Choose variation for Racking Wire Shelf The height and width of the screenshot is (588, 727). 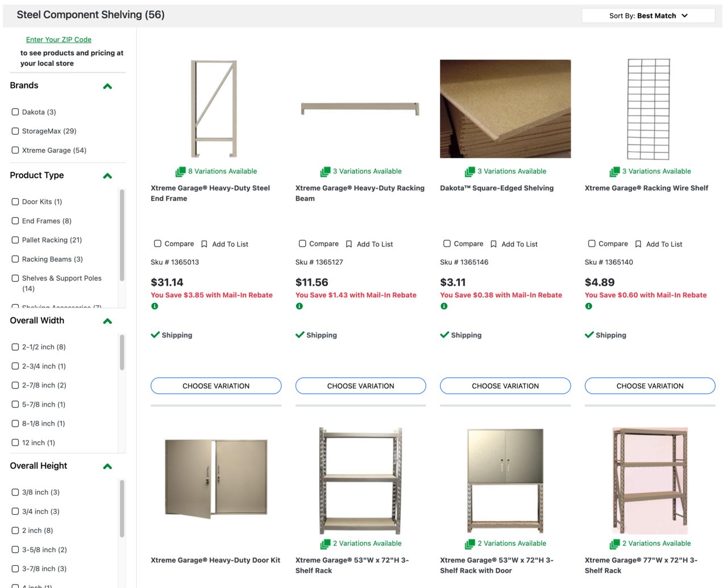pyautogui.click(x=650, y=386)
